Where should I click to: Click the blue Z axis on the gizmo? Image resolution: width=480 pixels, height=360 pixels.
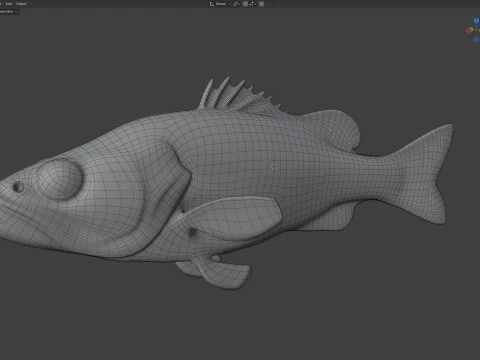tap(476, 21)
